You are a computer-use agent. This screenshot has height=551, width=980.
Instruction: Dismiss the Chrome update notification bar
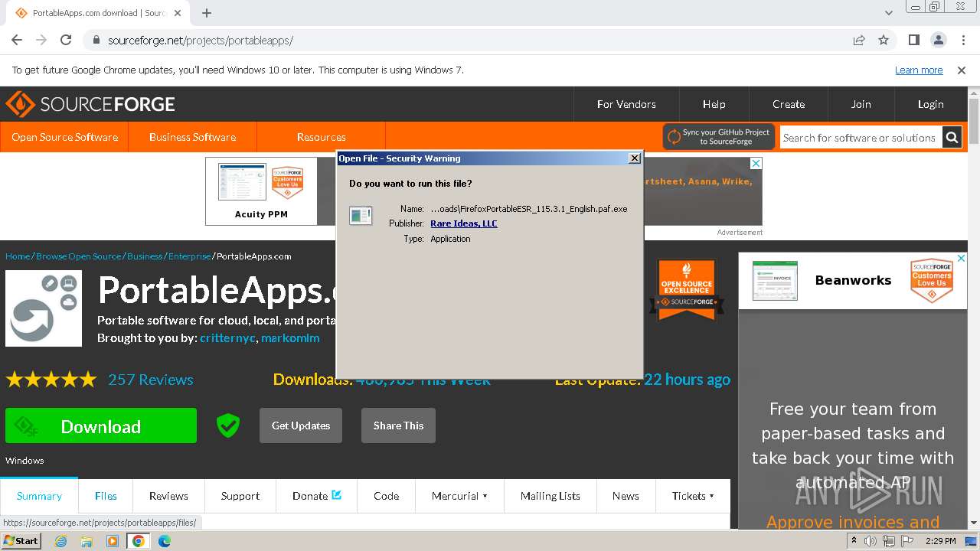962,70
